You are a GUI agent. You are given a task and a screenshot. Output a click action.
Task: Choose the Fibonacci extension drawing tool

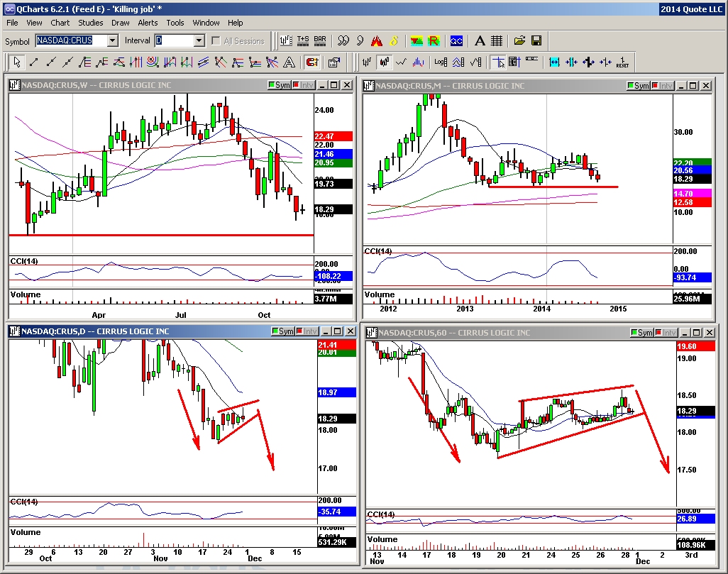tap(102, 62)
